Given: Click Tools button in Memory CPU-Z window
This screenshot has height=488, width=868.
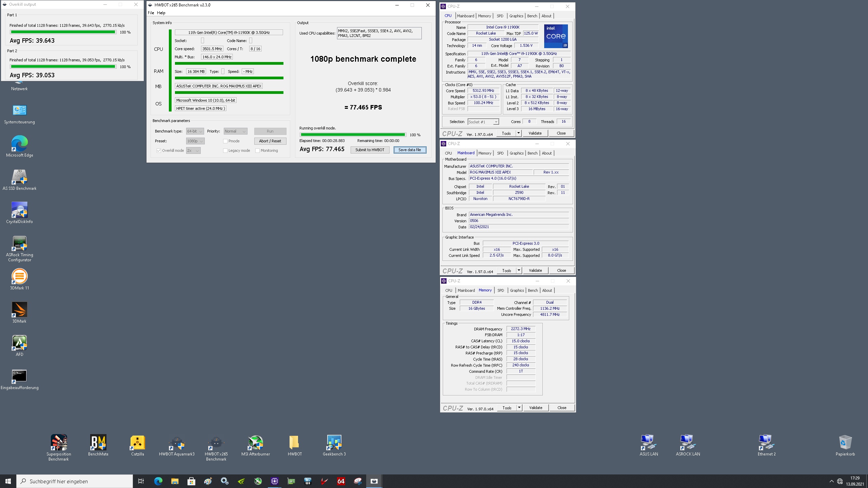Looking at the screenshot, I should [507, 408].
